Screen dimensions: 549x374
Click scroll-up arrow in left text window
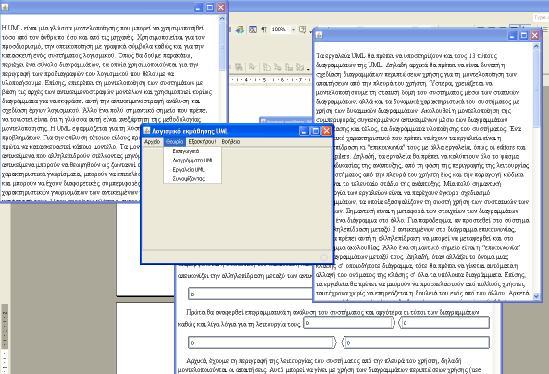point(222,18)
